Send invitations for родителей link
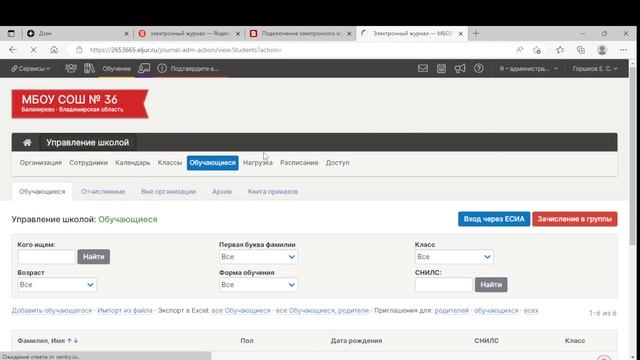The width and height of the screenshot is (640, 360). (x=451, y=310)
